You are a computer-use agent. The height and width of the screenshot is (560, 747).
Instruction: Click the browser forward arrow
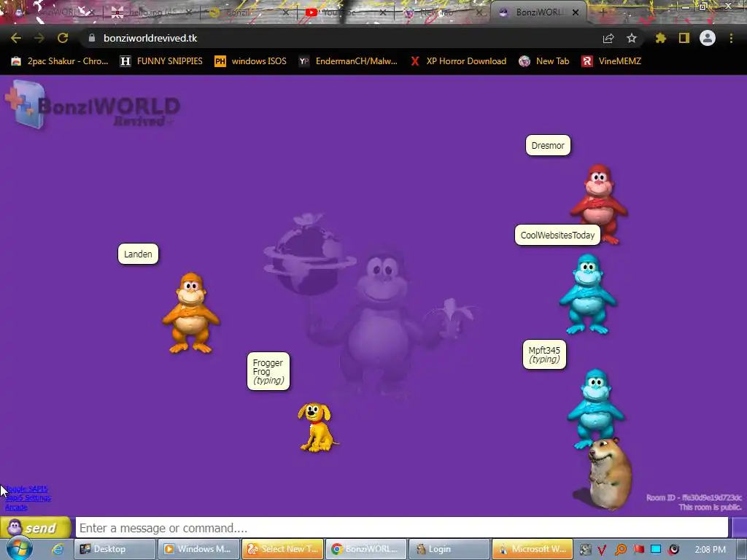point(39,38)
